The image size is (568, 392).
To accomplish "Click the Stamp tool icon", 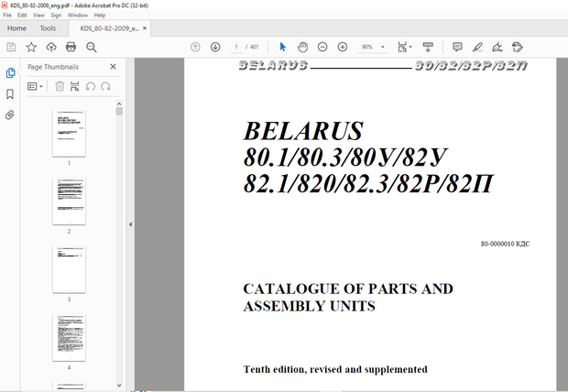I will 518,47.
